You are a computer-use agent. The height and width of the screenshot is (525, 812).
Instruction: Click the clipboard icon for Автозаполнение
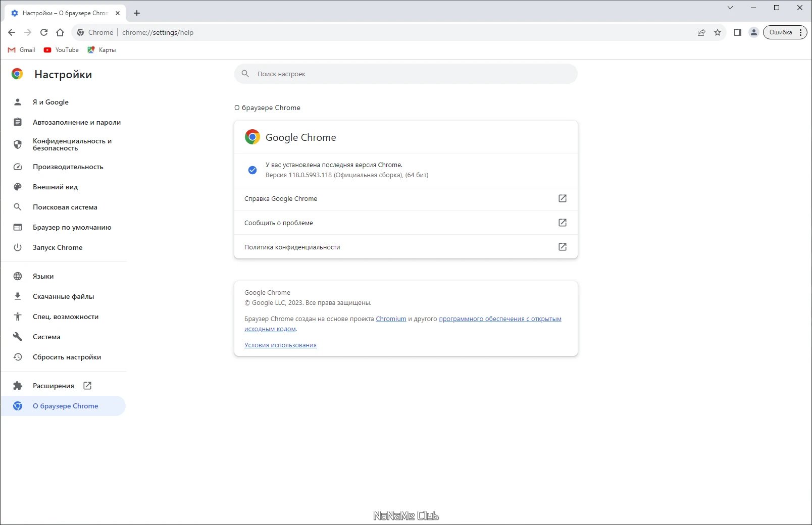click(x=18, y=122)
